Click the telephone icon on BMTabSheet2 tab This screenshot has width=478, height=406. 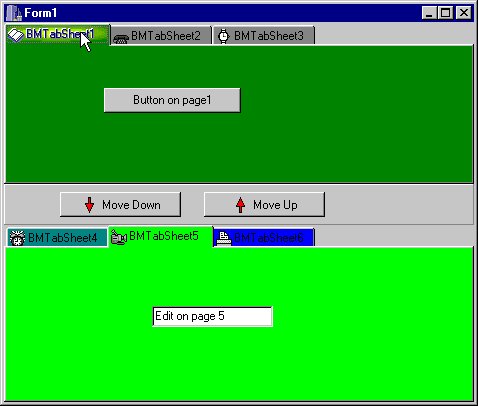(x=121, y=39)
